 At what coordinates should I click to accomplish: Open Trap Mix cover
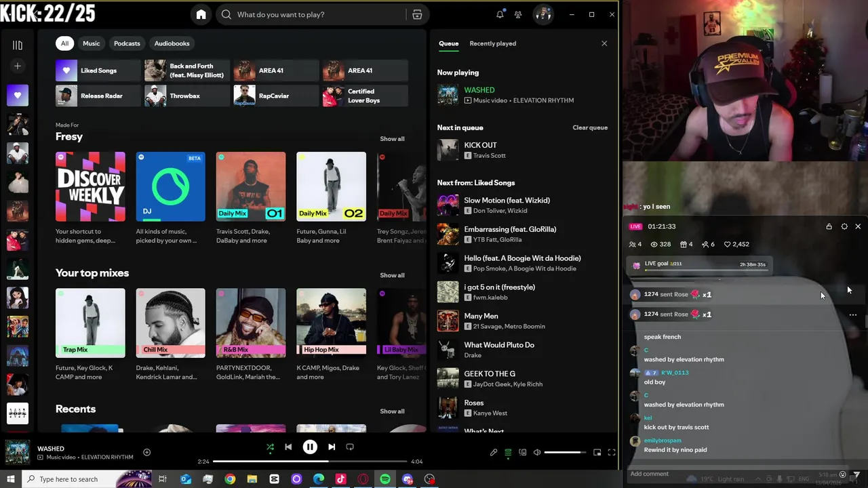click(90, 323)
